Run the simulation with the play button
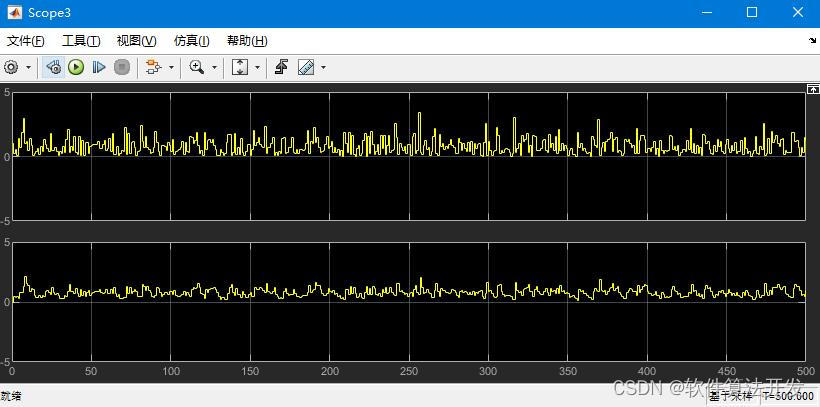The height and width of the screenshot is (407, 820). click(x=76, y=67)
